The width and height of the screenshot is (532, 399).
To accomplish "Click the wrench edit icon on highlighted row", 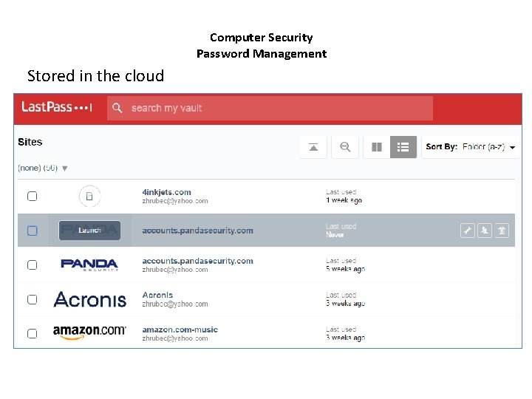I will click(467, 231).
